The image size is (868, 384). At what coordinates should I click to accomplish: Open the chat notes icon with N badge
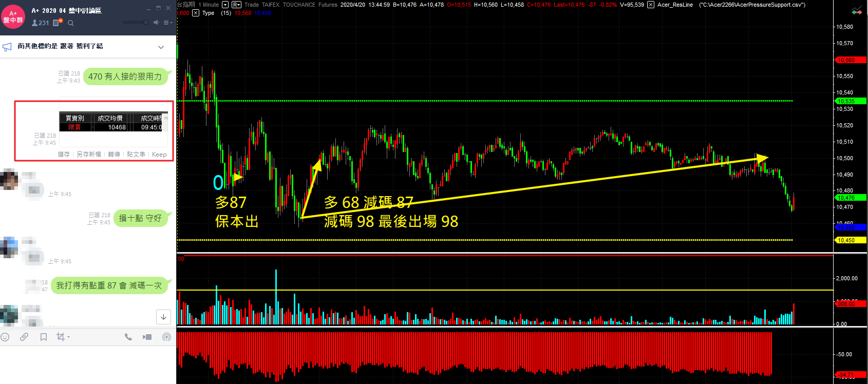click(58, 23)
